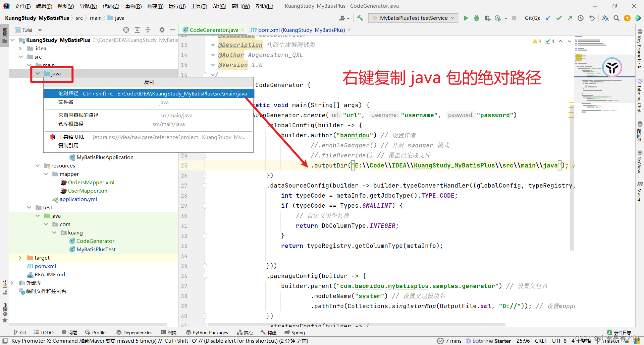Open the Git tool window tab
The image size is (644, 345).
pyautogui.click(x=20, y=332)
